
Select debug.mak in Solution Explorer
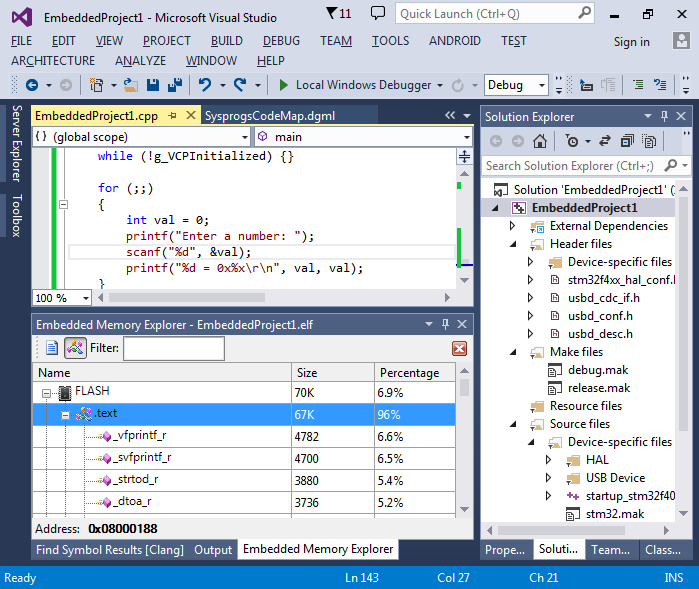click(x=597, y=370)
